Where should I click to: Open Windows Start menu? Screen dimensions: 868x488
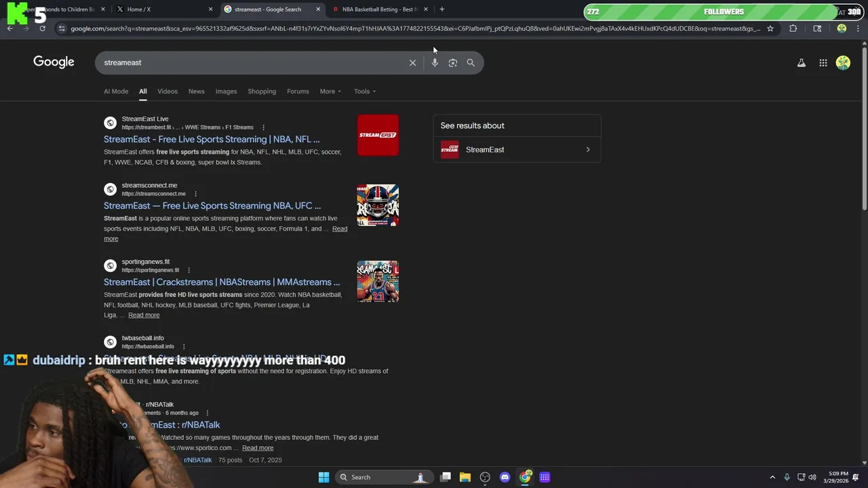[x=323, y=477]
